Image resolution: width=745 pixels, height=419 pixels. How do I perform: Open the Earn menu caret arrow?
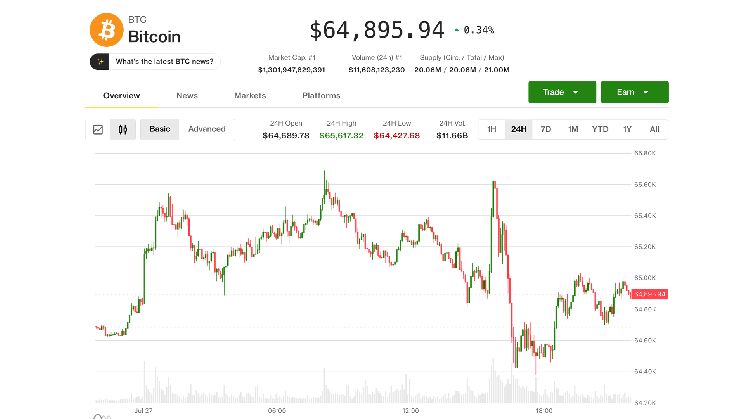(x=646, y=92)
